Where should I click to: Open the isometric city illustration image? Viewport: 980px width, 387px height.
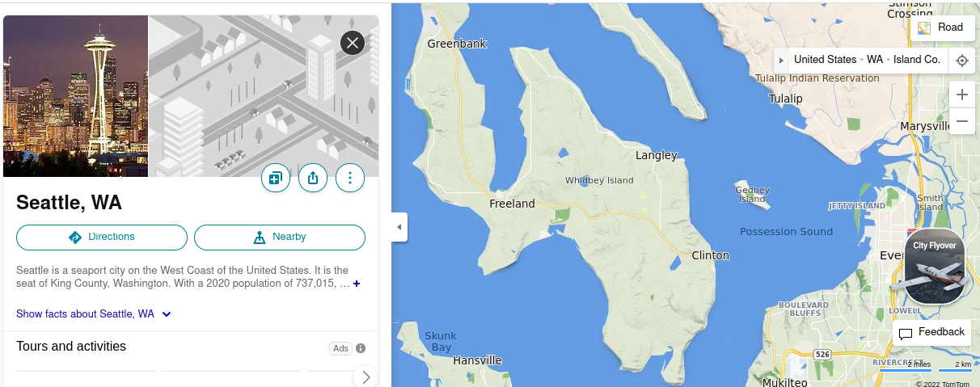(264, 96)
